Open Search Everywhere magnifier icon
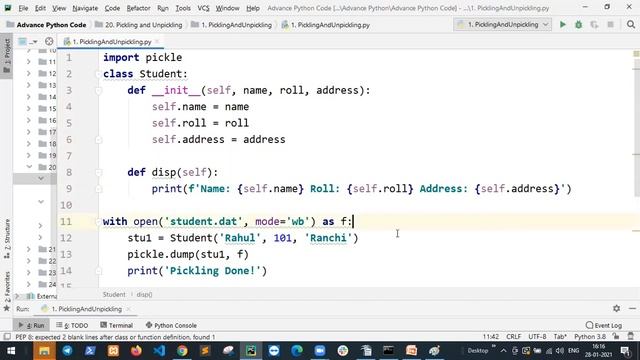The height and width of the screenshot is (360, 640). click(x=631, y=24)
